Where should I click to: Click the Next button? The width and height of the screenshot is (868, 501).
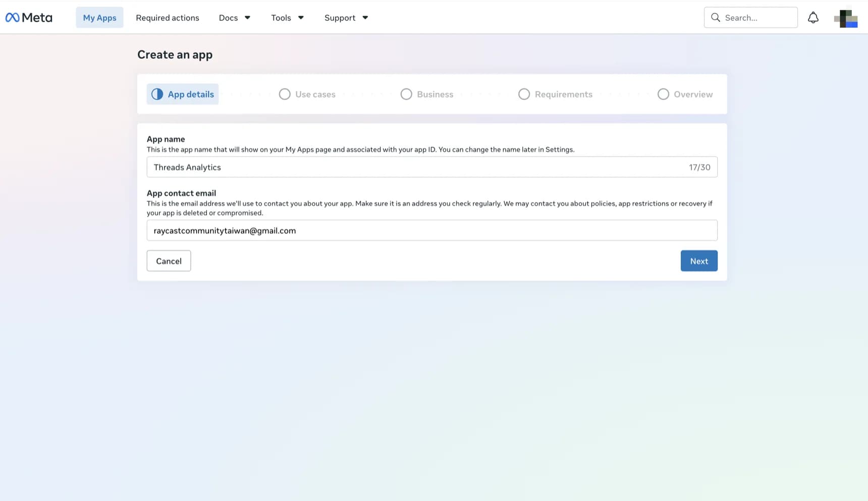pyautogui.click(x=699, y=261)
